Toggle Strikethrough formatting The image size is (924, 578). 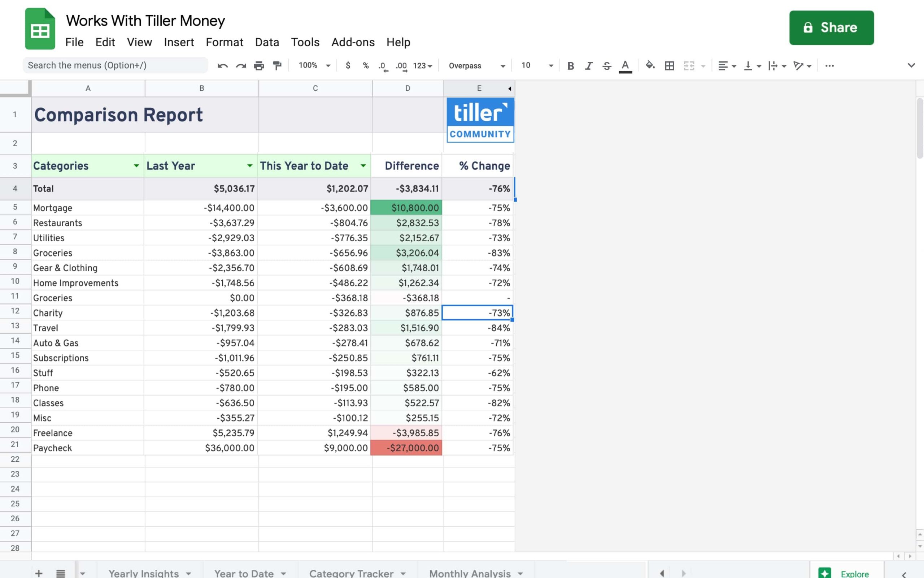(x=607, y=66)
